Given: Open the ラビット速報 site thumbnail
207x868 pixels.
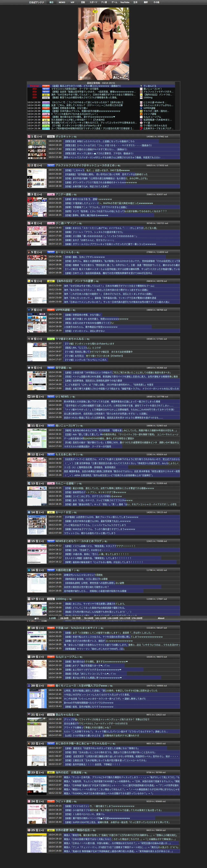Looking at the screenshot, I should click(37, 814).
